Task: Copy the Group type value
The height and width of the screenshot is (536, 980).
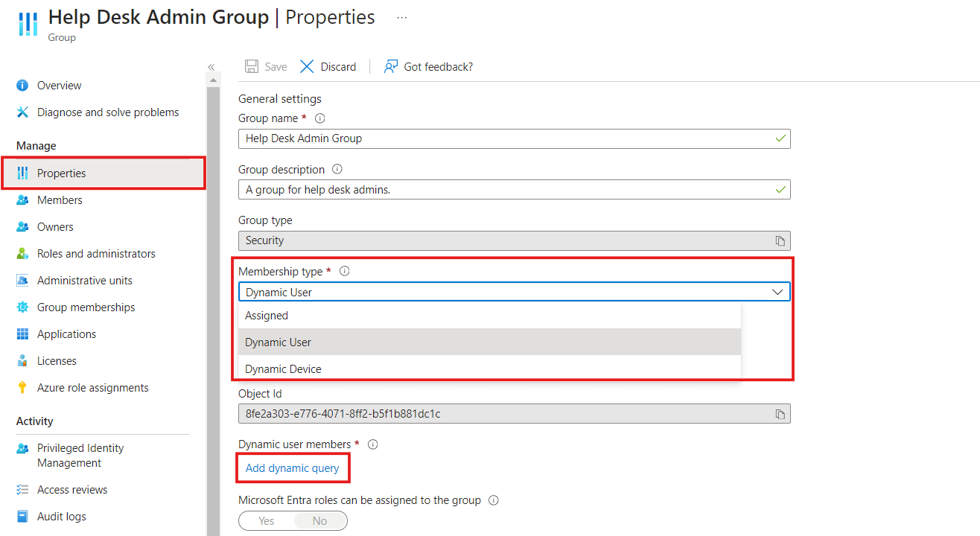Action: [x=780, y=240]
